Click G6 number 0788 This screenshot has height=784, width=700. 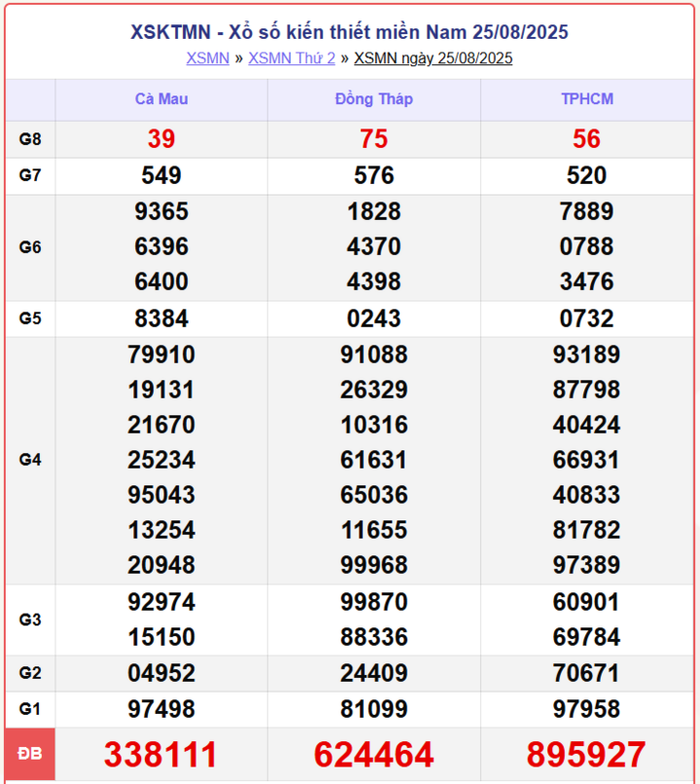[586, 246]
